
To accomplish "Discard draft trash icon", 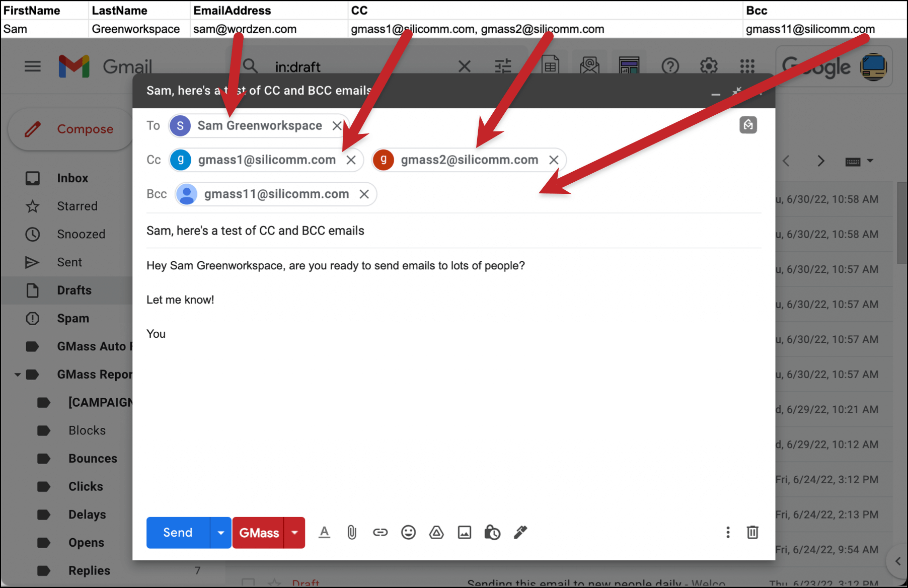I will tap(752, 533).
